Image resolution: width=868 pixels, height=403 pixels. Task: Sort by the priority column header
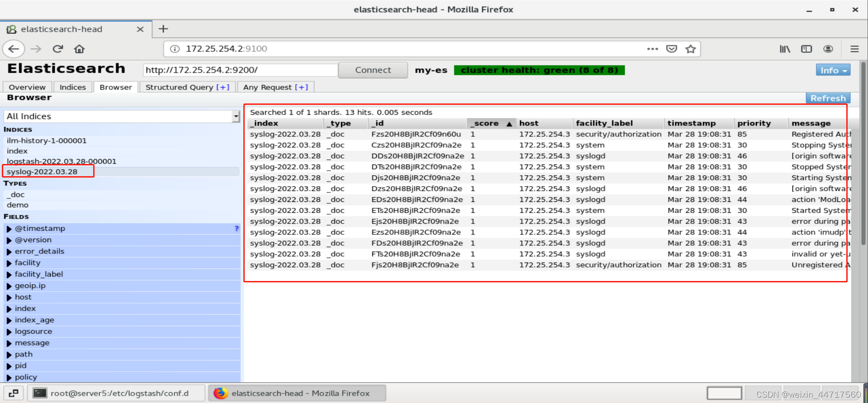tap(761, 123)
